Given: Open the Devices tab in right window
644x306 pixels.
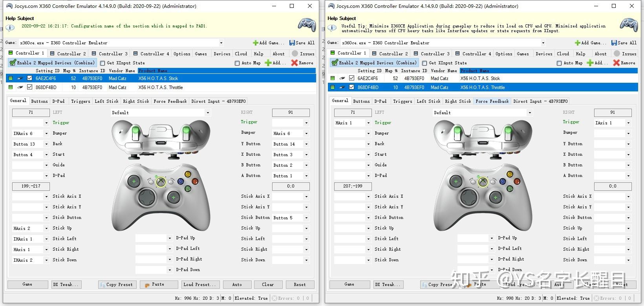Looking at the screenshot, I should point(544,54).
